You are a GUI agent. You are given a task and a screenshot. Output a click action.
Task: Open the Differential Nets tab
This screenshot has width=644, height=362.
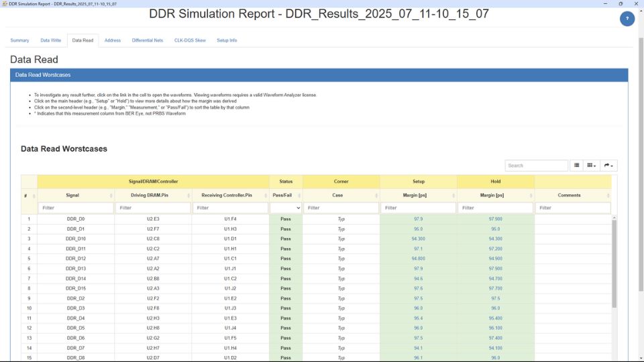point(148,40)
